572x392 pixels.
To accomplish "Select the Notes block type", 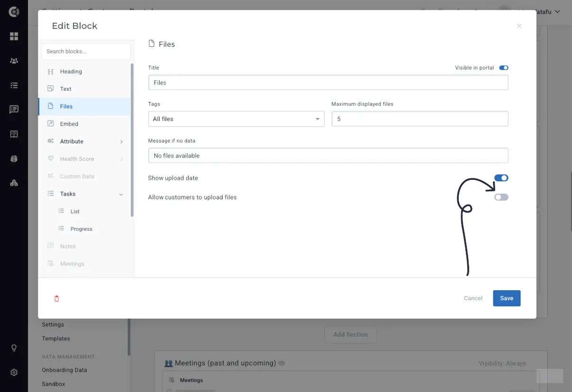I will tap(84, 247).
